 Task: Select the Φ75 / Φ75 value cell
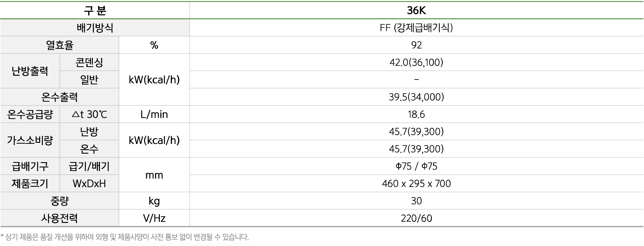(416, 166)
